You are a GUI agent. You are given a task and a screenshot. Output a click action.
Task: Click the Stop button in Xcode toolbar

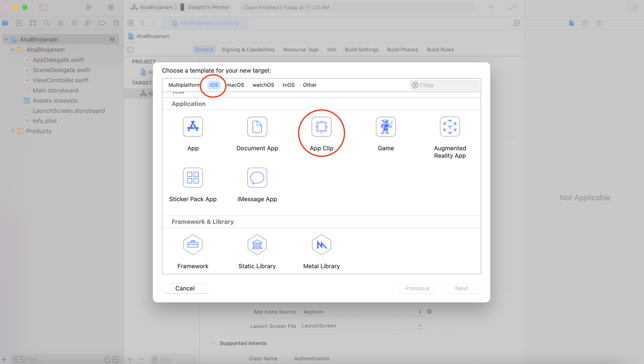(x=111, y=7)
